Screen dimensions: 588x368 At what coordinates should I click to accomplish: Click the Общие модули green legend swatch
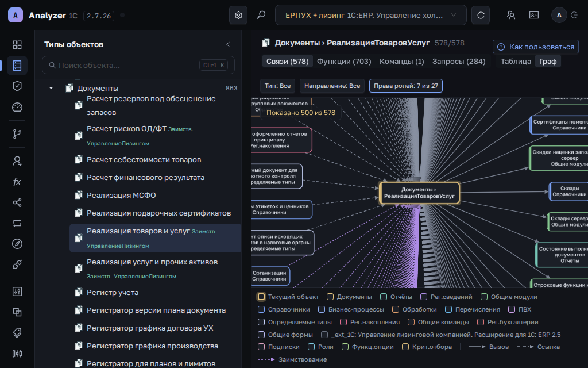tap(484, 297)
